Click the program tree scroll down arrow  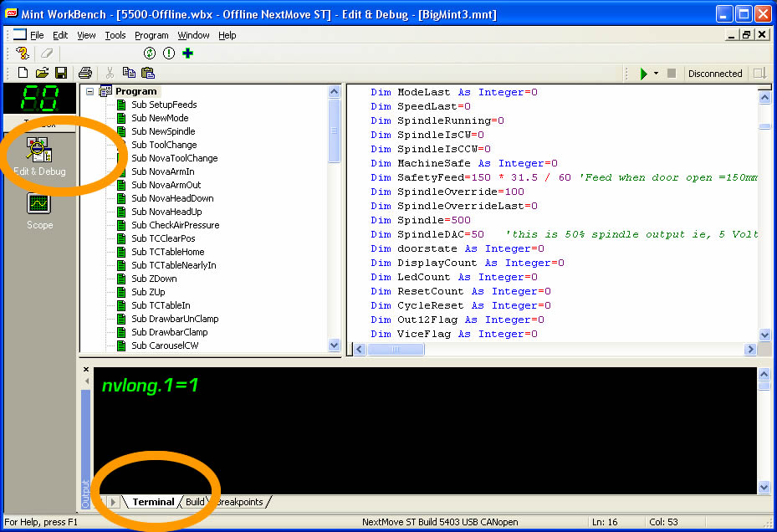tap(334, 345)
